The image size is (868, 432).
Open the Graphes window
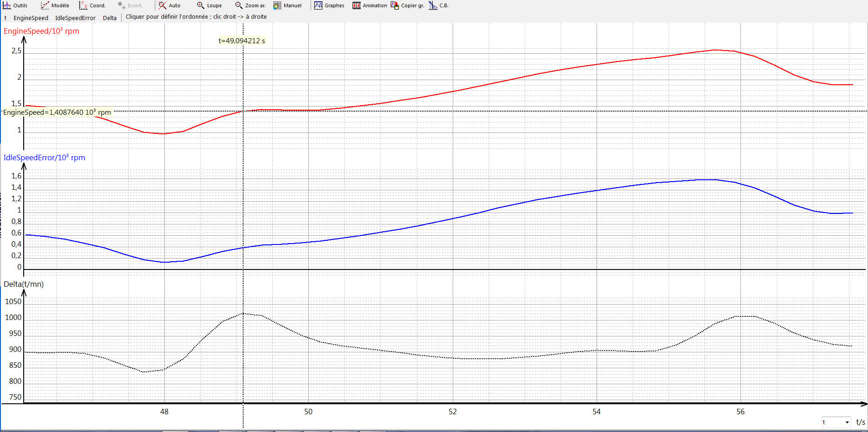point(329,5)
